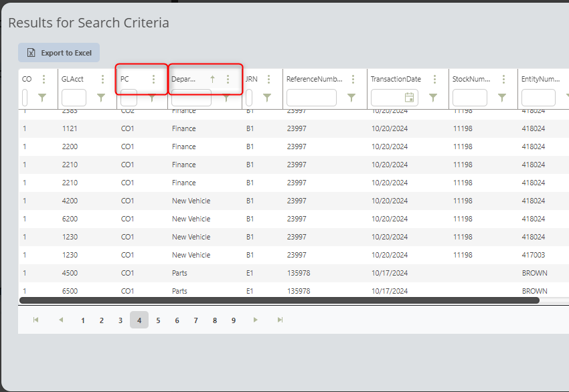Click the EntityNumber cell 417003
Image resolution: width=569 pixels, height=392 pixels.
point(534,255)
